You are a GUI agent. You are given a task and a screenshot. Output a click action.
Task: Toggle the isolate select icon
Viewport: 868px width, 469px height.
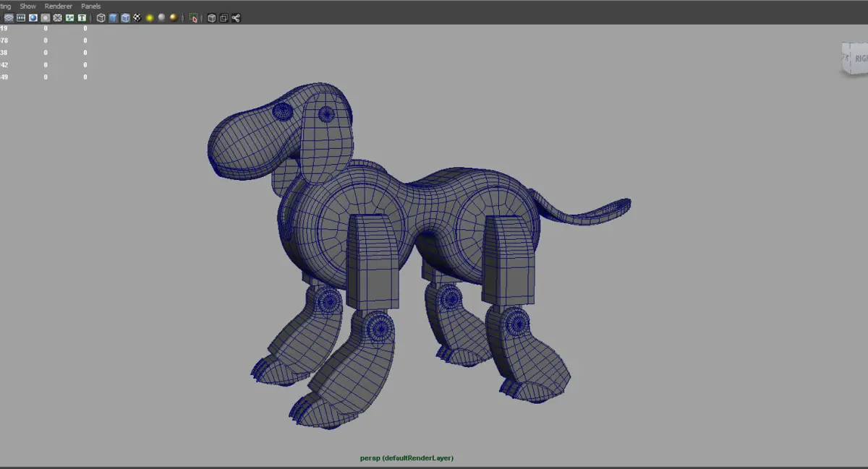click(193, 17)
